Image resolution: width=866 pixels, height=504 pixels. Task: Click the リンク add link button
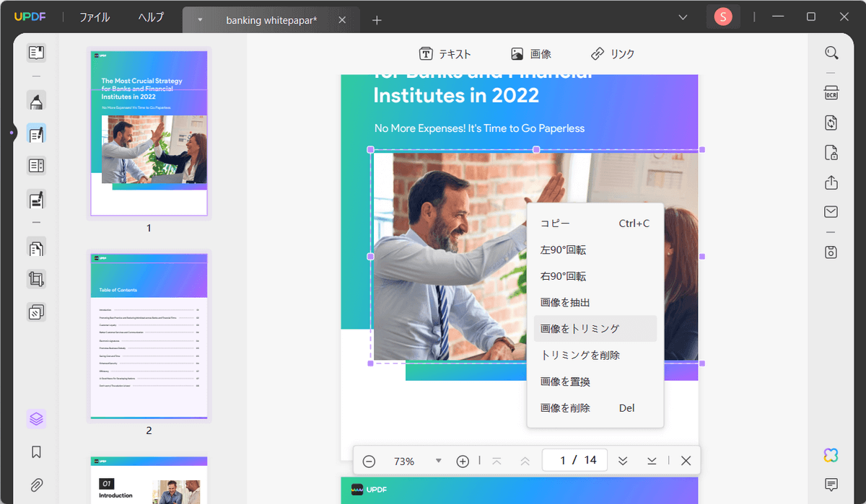click(613, 54)
